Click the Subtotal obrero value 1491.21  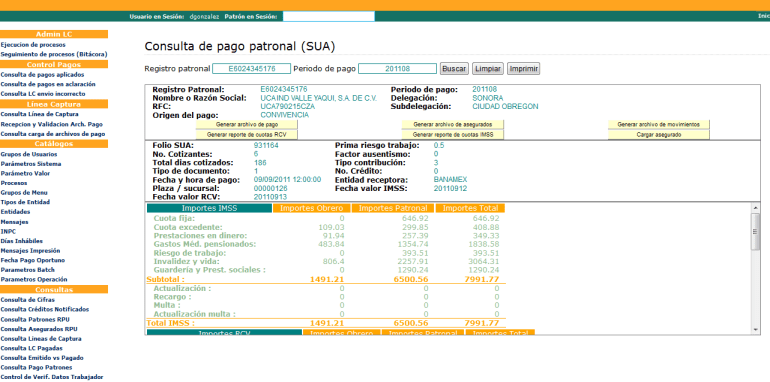(327, 279)
